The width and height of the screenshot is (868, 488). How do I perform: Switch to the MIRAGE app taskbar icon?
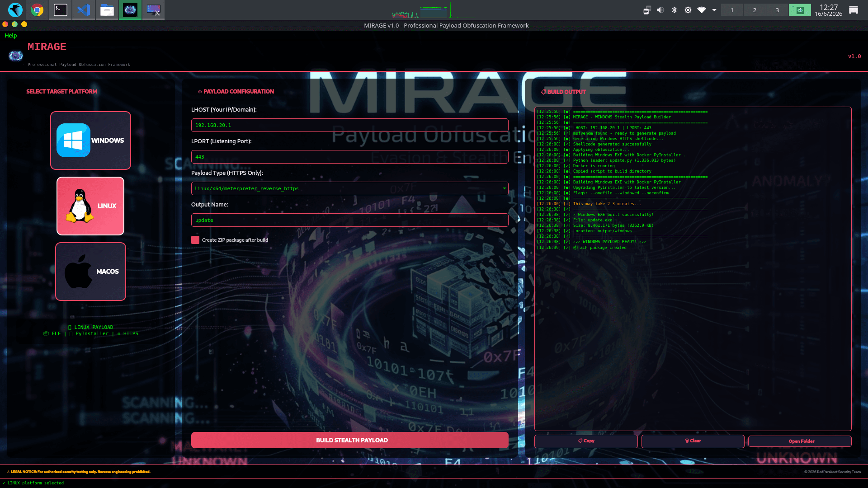130,10
